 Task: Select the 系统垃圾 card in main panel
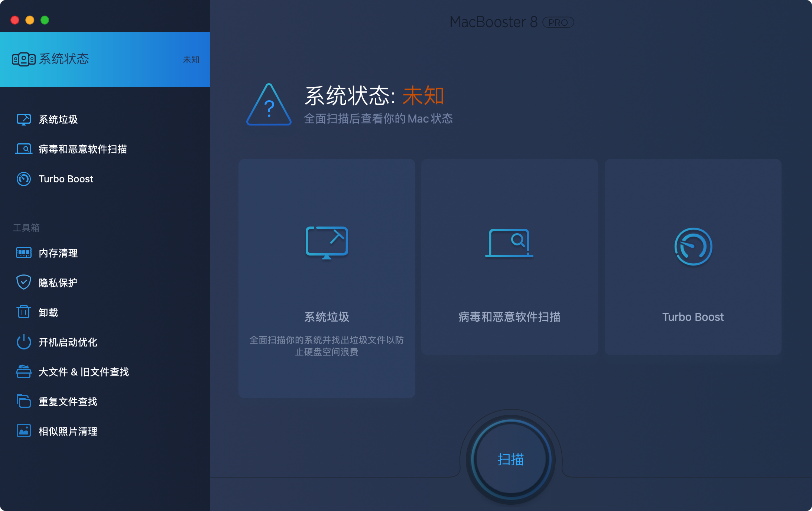click(x=327, y=279)
